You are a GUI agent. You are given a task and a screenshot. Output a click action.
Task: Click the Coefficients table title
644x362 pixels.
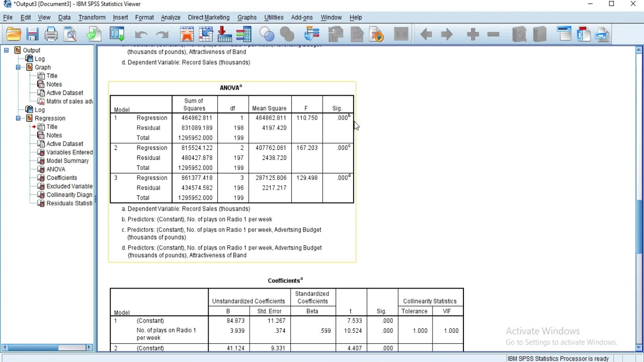tap(285, 281)
